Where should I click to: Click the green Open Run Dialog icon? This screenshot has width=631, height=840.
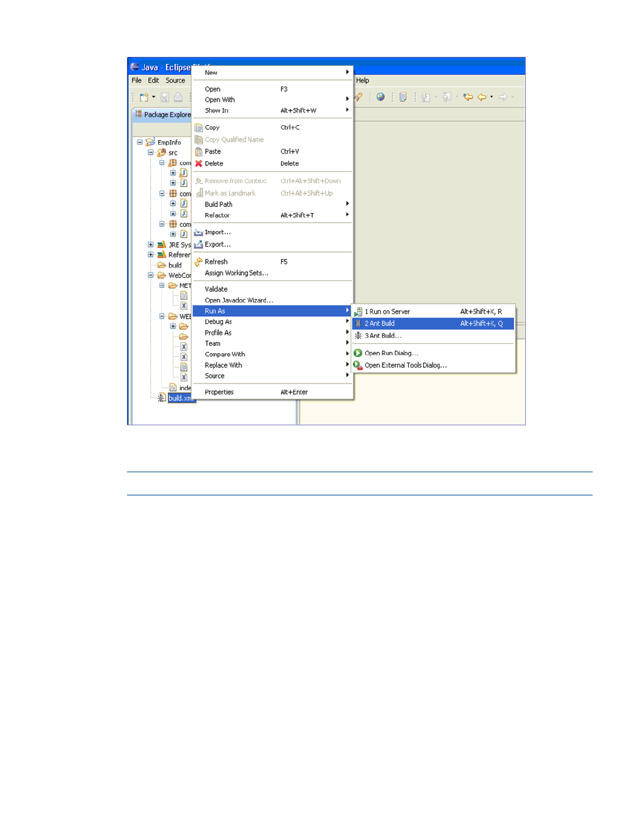coord(358,353)
